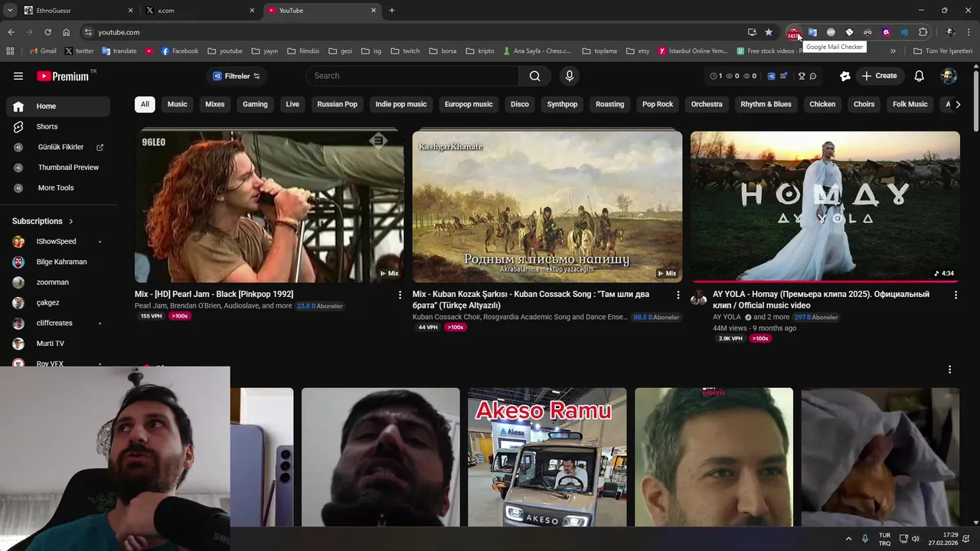Open the notifications bell
Image resolution: width=980 pixels, height=551 pixels.
pyautogui.click(x=920, y=76)
